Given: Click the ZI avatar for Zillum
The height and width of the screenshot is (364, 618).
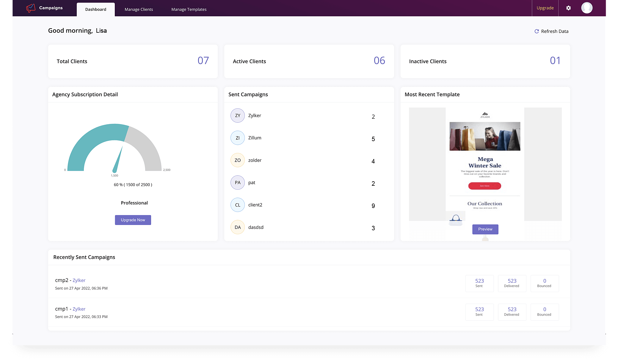Looking at the screenshot, I should coord(237,138).
